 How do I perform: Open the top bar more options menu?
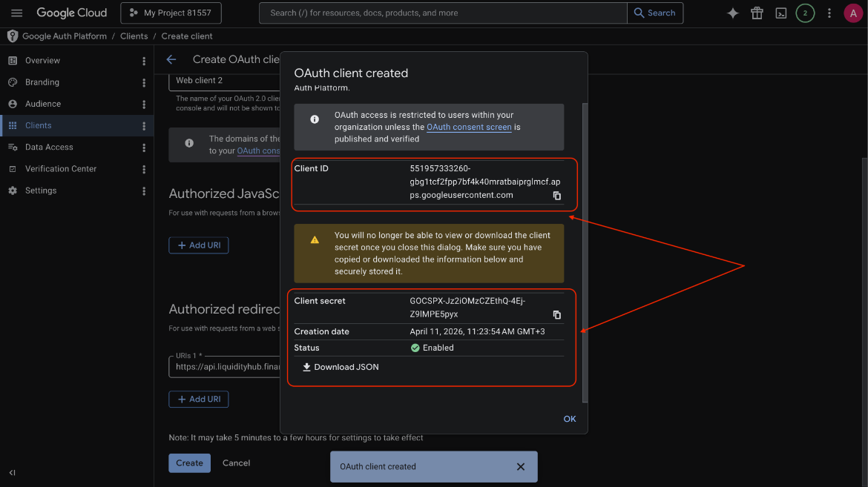(829, 13)
